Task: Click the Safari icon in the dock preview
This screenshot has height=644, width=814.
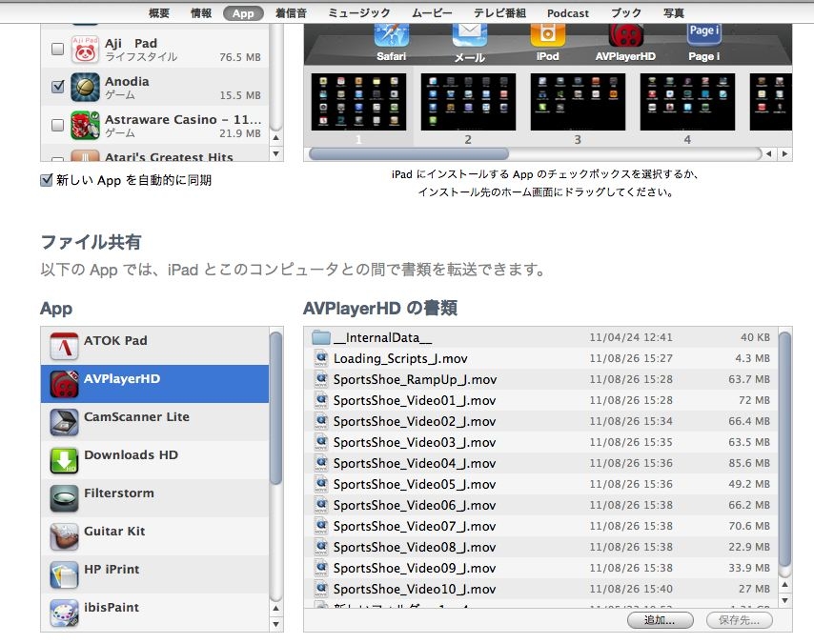Action: pyautogui.click(x=392, y=35)
